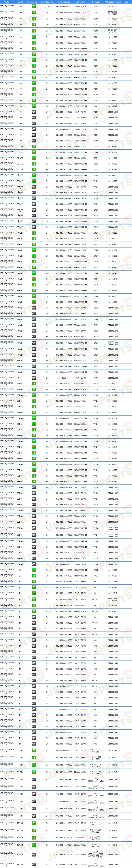
Task: Click PB icon in 190 136kW / 185KM row
Action: (x=34, y=48)
